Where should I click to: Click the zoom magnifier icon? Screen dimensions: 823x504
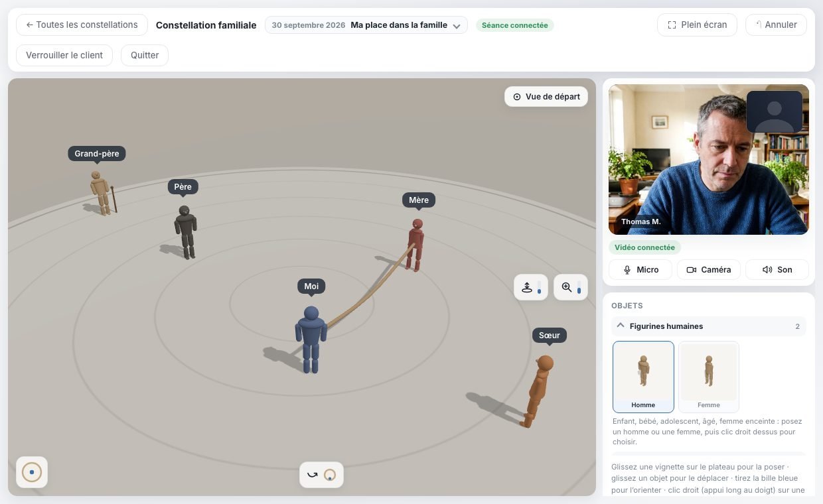(x=567, y=287)
